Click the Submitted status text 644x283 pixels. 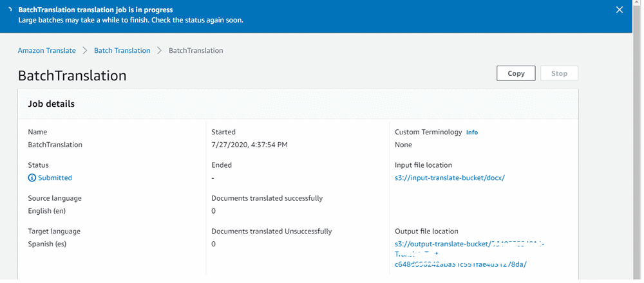coord(55,178)
